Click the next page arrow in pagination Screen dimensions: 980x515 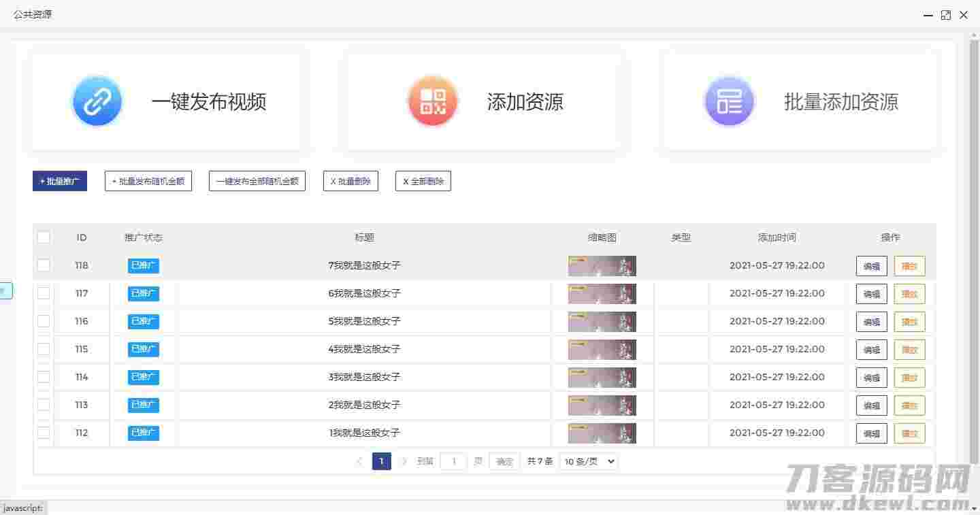pyautogui.click(x=404, y=461)
